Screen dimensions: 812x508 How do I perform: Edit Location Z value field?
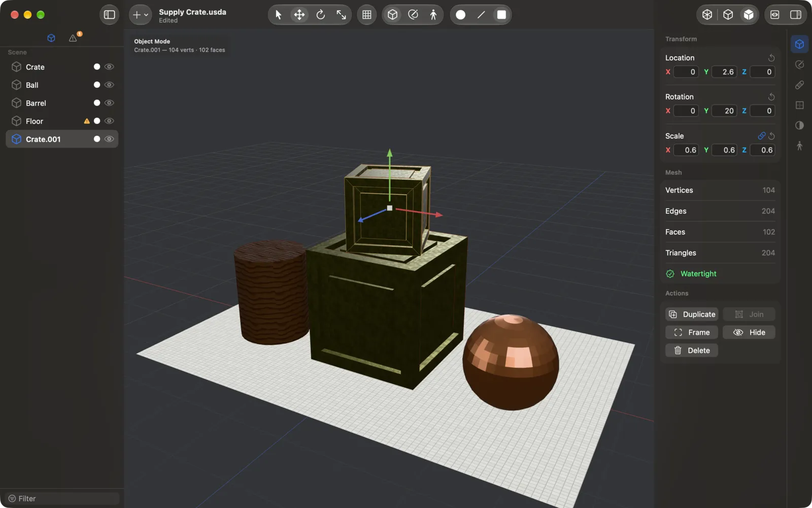(x=763, y=72)
